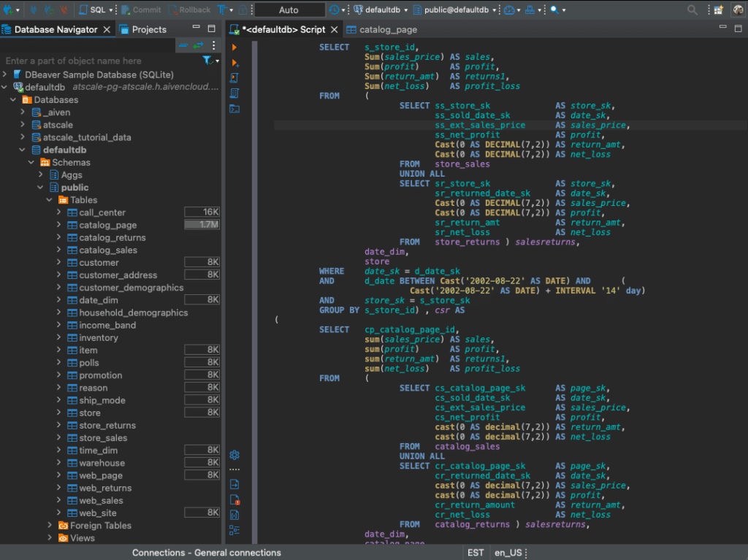The image size is (748, 560).
Task: Open the defaultdb active connection selector
Action: click(381, 9)
